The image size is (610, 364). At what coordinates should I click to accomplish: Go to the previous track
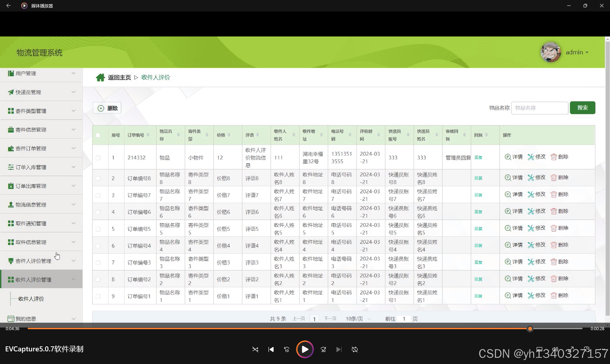coord(271,349)
